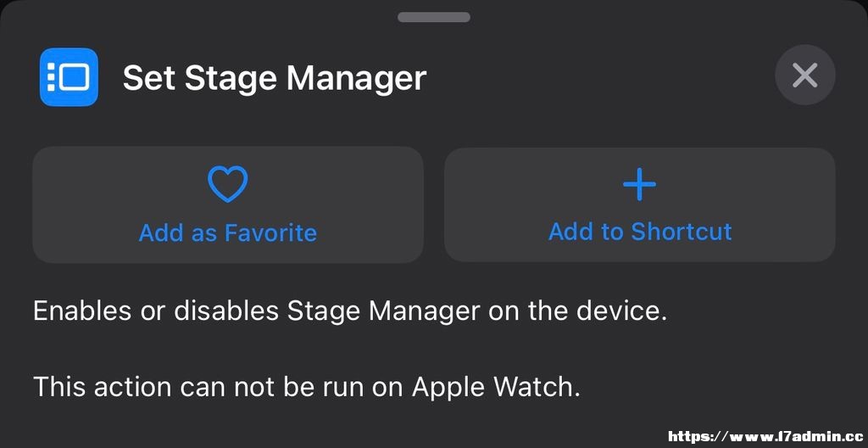The height and width of the screenshot is (448, 868).
Task: Click the grabber handle atop the sheet
Action: (433, 17)
